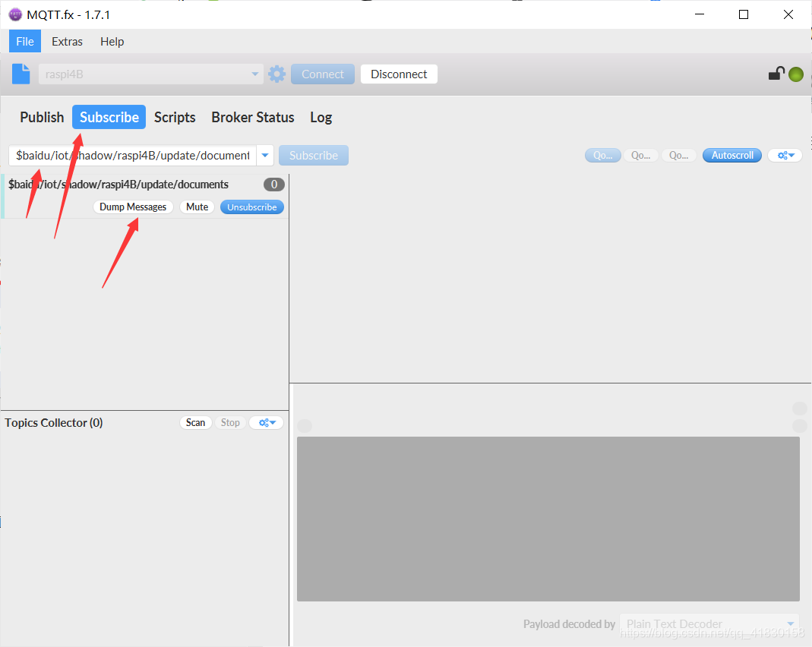Minimize the MQTT.fx window
812x647 pixels.
[x=699, y=14]
